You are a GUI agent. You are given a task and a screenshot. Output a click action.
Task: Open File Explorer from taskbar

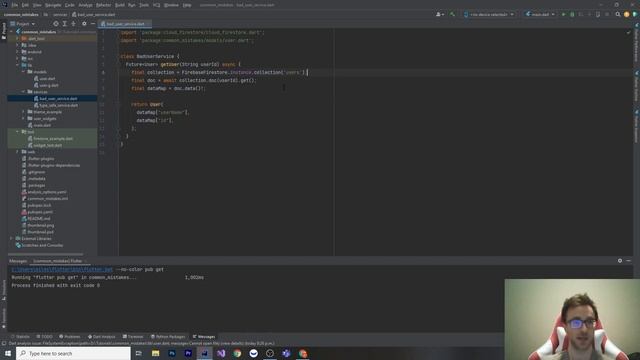156,353
